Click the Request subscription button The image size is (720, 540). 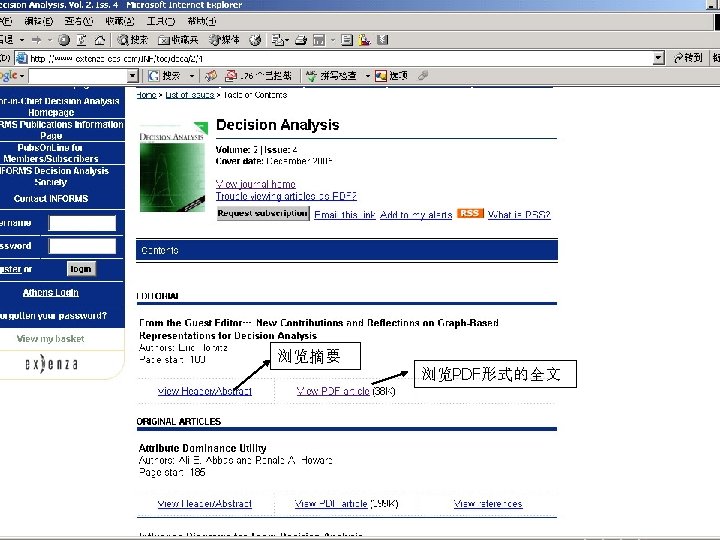tap(263, 214)
